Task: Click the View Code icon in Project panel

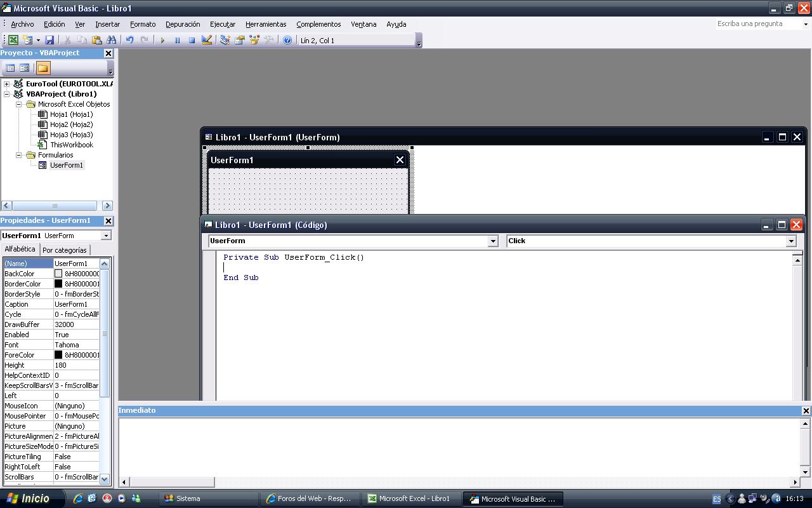Action: tap(10, 68)
